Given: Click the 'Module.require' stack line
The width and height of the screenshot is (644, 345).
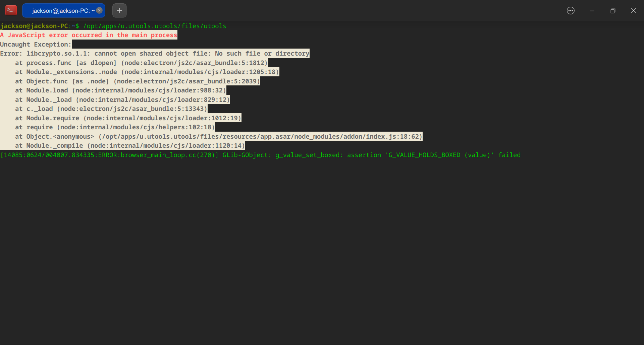Looking at the screenshot, I should click(128, 118).
